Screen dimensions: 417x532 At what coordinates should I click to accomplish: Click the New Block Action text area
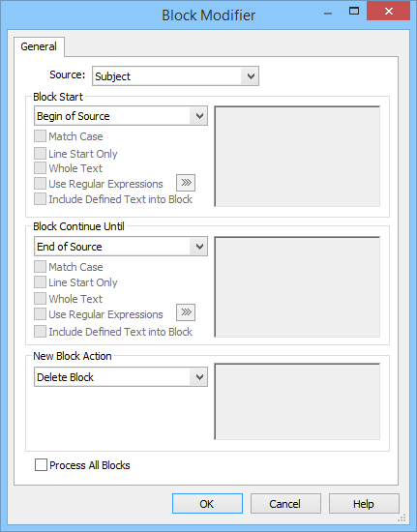297,401
